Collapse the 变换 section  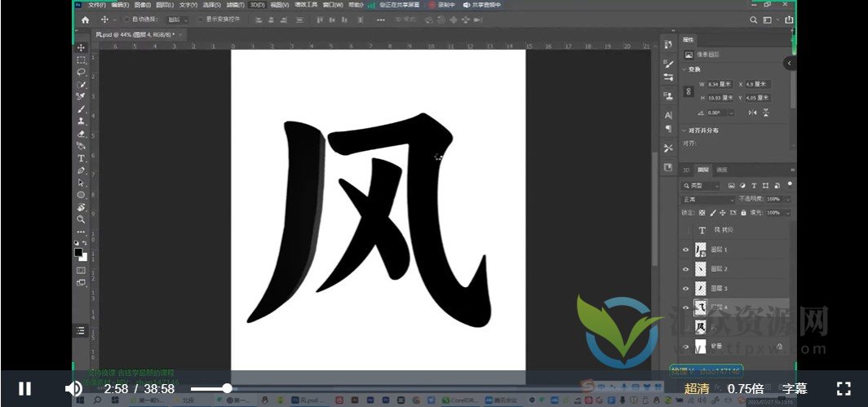click(x=684, y=70)
